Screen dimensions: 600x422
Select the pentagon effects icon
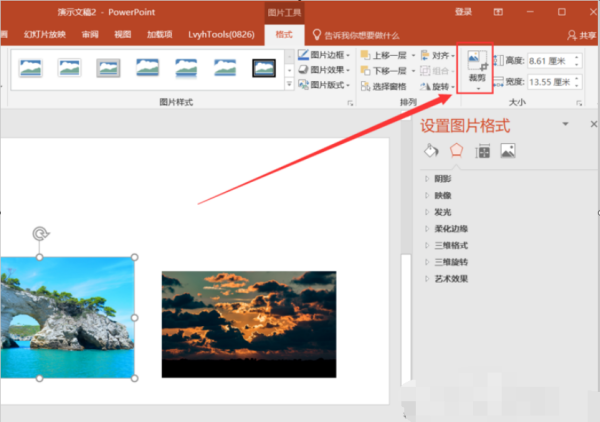457,151
